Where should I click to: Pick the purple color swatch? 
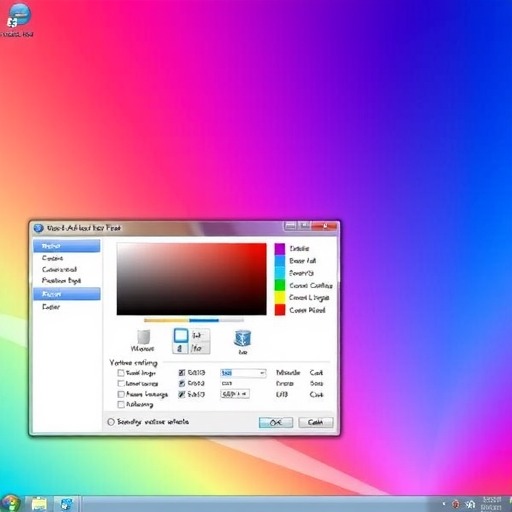coord(280,249)
